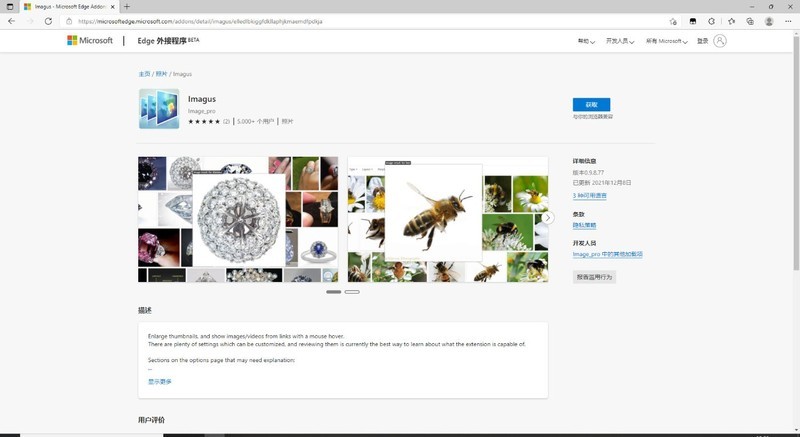Image resolution: width=800 pixels, height=437 pixels.
Task: Open the Favorites list
Action: pos(731,21)
